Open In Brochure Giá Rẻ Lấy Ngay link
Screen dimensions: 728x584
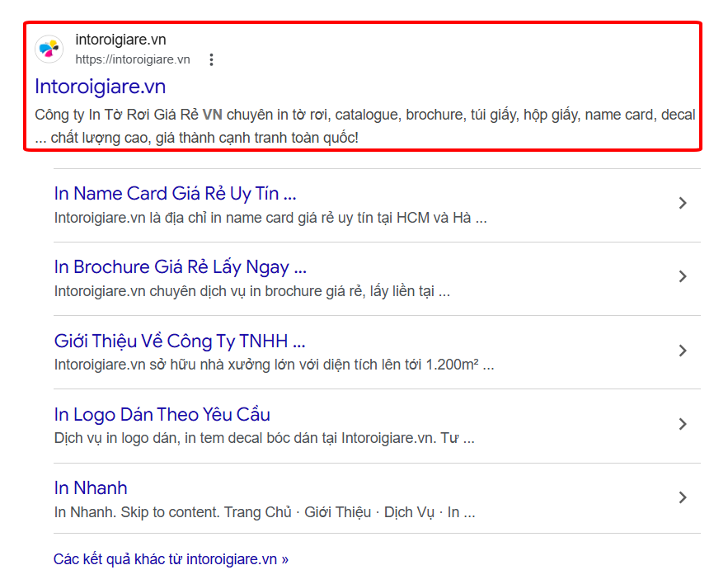[x=180, y=267]
